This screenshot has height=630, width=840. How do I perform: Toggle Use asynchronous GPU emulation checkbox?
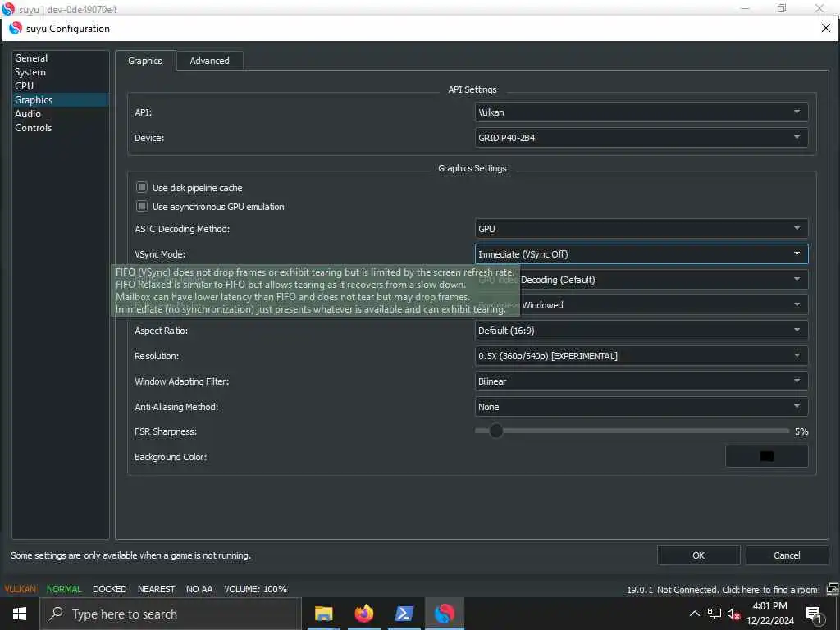141,206
